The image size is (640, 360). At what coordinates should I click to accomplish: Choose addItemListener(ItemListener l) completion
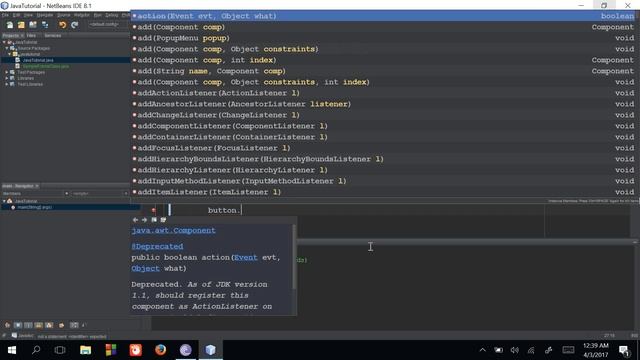(x=383, y=192)
